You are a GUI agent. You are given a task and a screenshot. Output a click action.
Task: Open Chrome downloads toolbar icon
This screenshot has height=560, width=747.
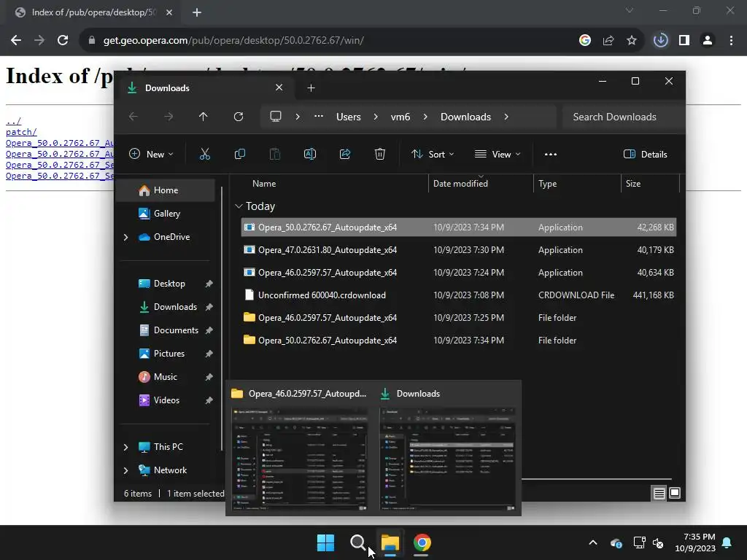[661, 41]
